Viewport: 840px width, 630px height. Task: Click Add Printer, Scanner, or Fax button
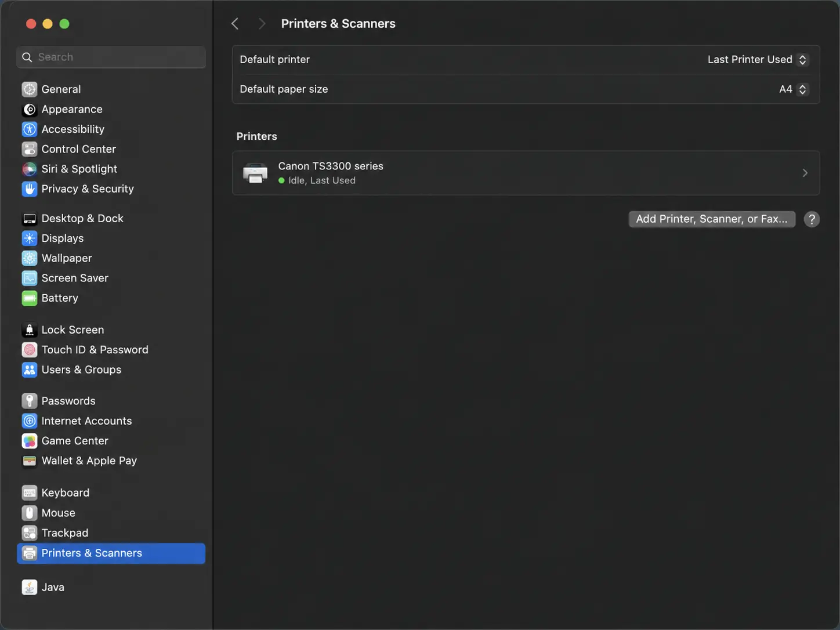712,219
